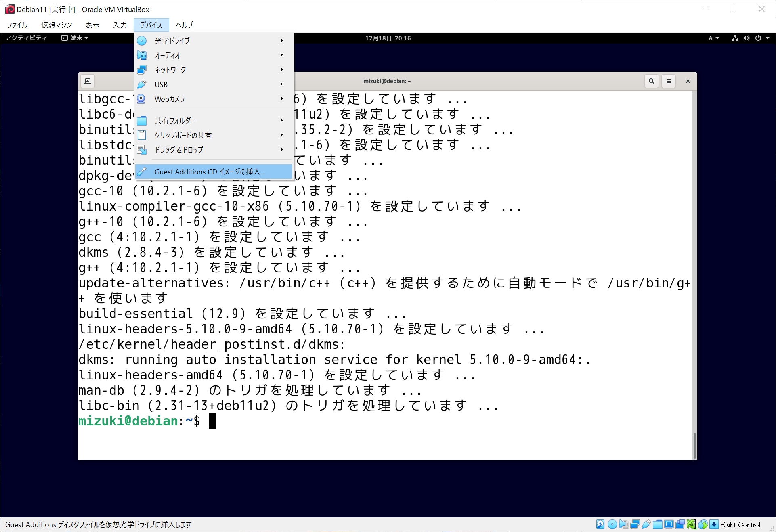
Task: Click the Right Control host key label
Action: pyautogui.click(x=740, y=524)
